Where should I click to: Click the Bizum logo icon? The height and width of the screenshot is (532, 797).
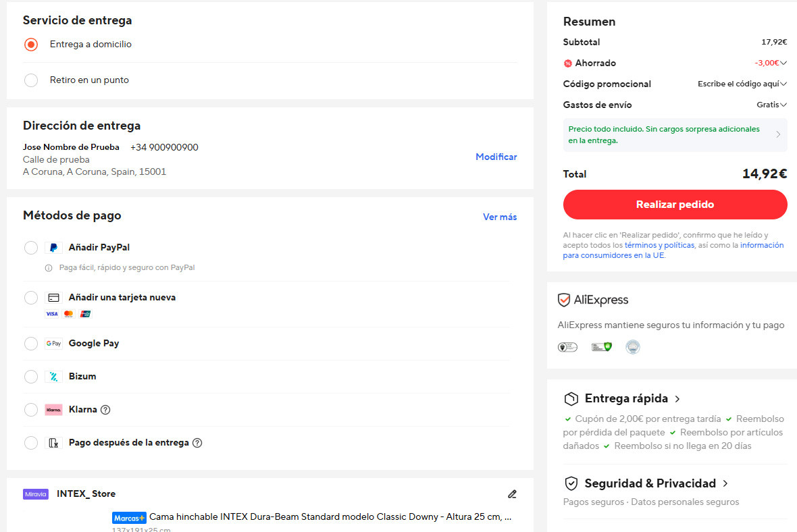pyautogui.click(x=53, y=377)
